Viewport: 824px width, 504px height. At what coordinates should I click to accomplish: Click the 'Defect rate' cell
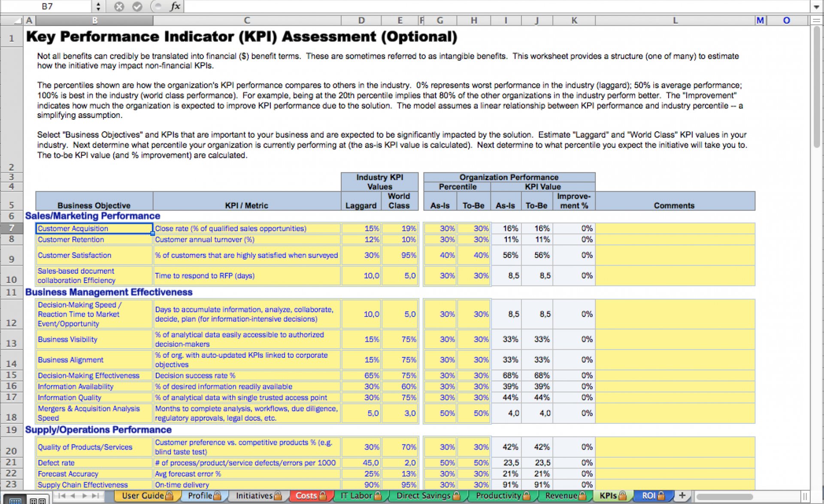pyautogui.click(x=94, y=463)
